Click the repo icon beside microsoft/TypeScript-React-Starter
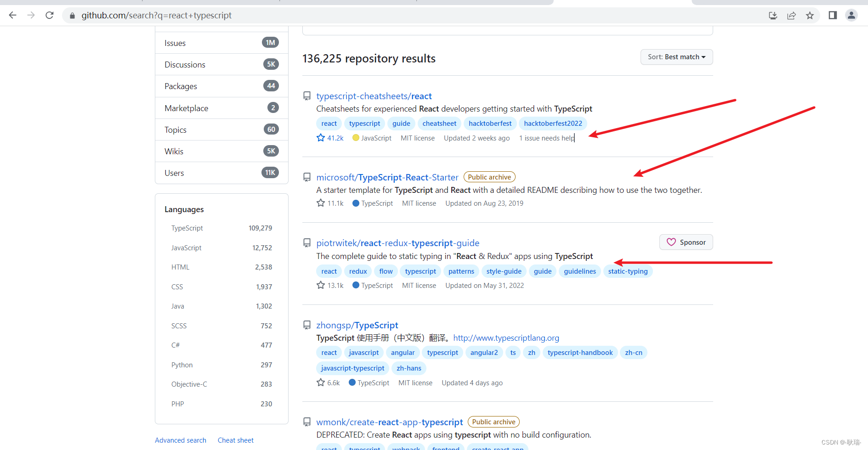 307,177
